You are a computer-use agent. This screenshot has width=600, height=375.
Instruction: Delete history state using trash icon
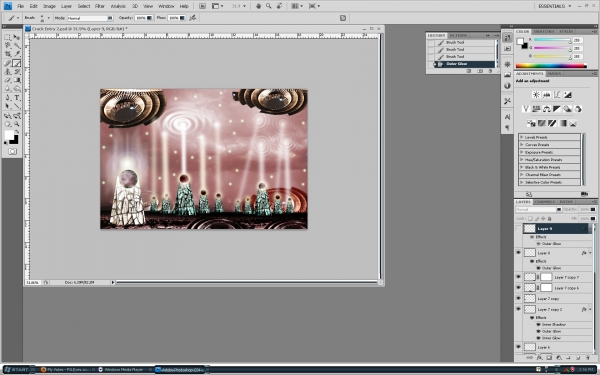click(x=490, y=71)
